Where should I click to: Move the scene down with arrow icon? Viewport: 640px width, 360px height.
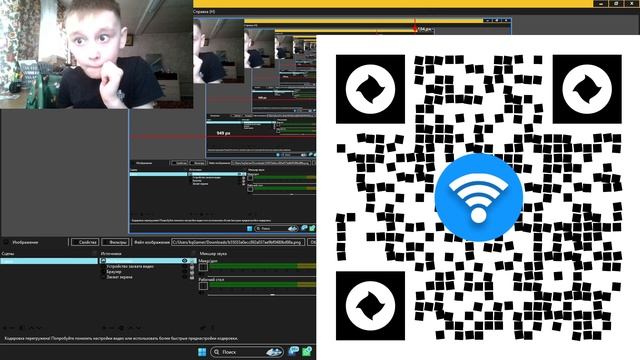tap(39, 328)
